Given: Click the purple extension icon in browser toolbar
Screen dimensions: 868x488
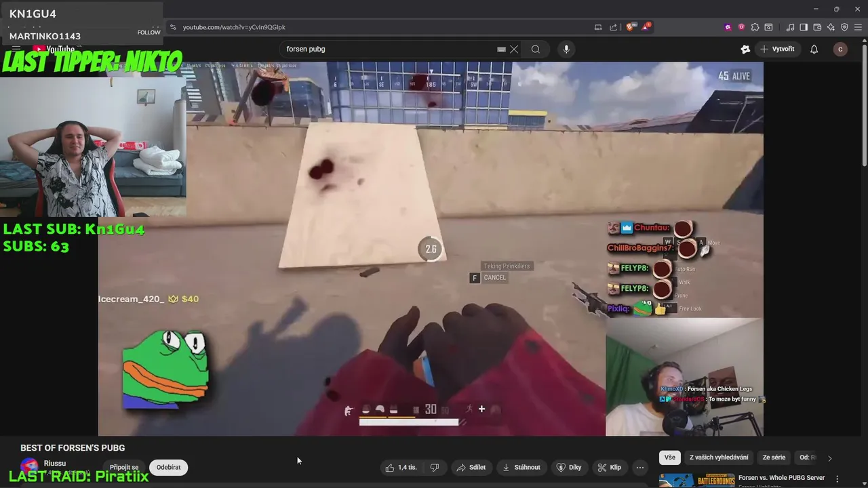Looking at the screenshot, I should pos(728,27).
